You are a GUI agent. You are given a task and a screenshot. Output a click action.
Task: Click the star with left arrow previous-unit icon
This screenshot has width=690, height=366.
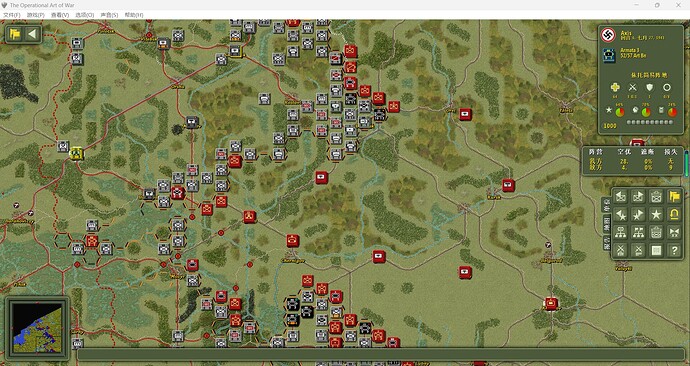pyautogui.click(x=620, y=215)
